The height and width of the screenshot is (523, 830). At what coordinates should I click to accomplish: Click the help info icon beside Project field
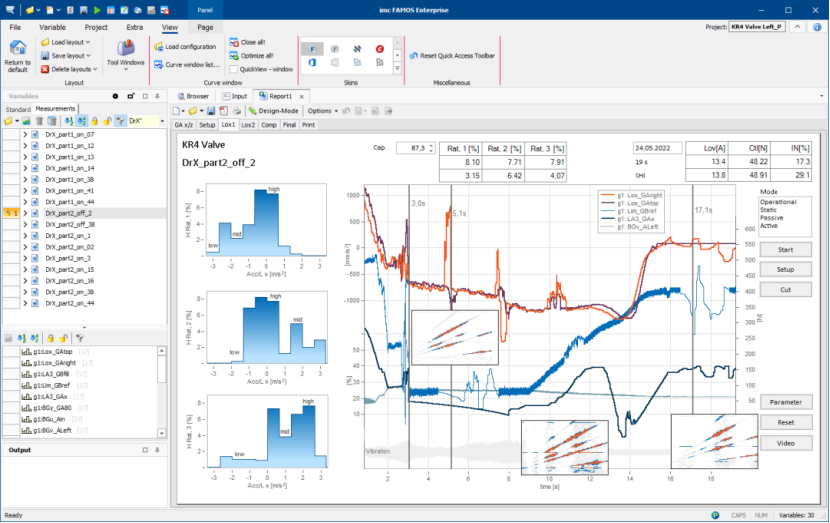(x=817, y=27)
